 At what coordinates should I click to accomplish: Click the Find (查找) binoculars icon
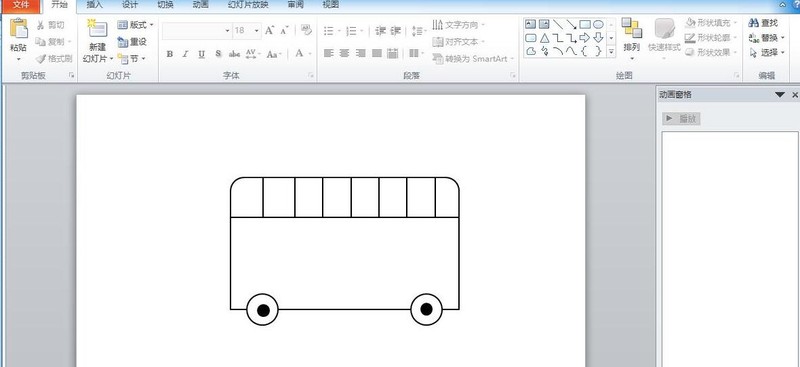click(754, 23)
